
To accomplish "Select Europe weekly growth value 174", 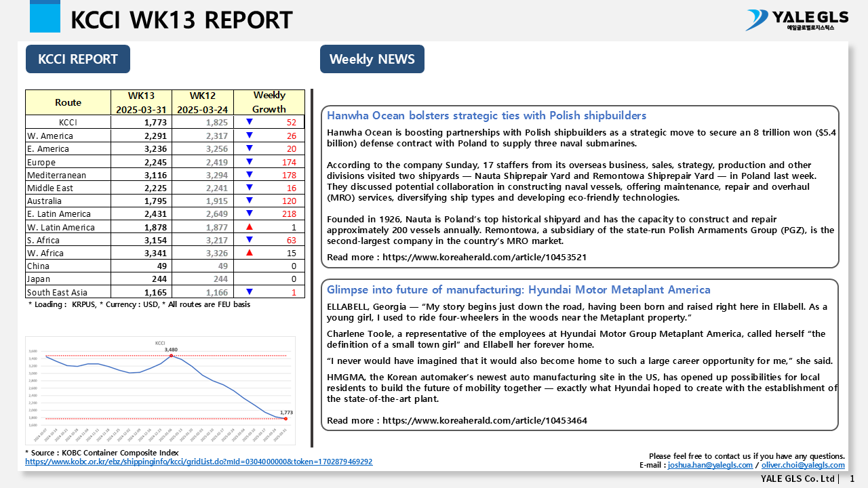I will [x=289, y=162].
